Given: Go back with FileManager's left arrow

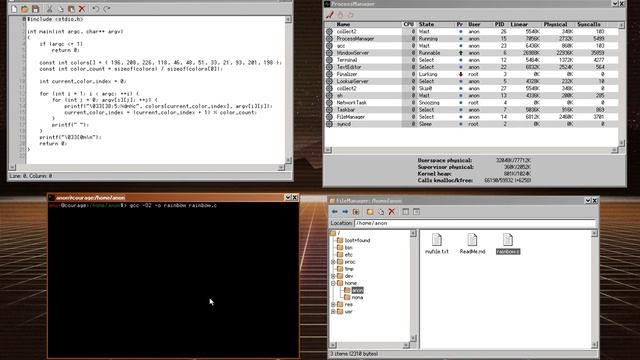Looking at the screenshot, I should tap(335, 211).
